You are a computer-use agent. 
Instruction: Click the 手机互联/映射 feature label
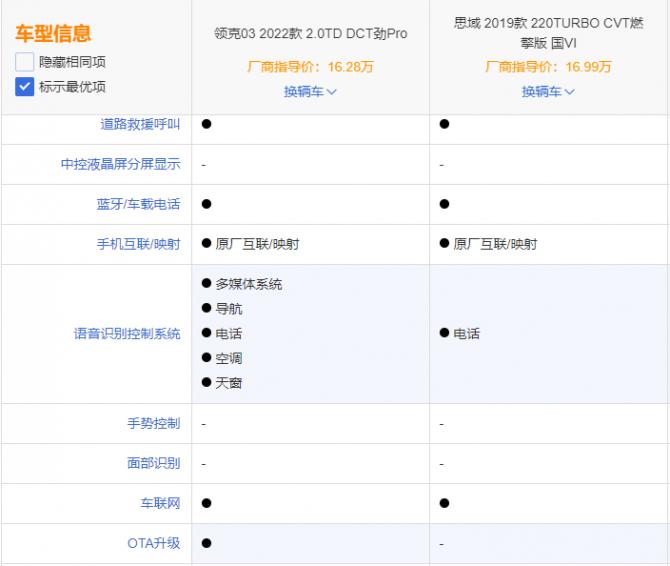point(138,244)
